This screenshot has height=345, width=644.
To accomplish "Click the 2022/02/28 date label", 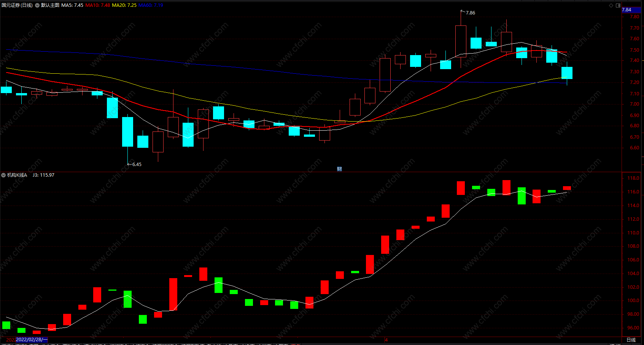I will pyautogui.click(x=32, y=340).
